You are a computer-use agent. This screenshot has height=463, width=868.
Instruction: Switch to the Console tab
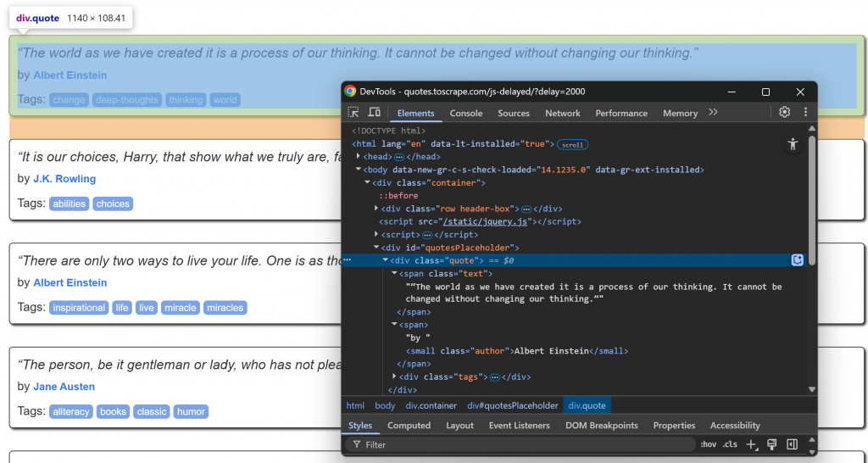465,113
